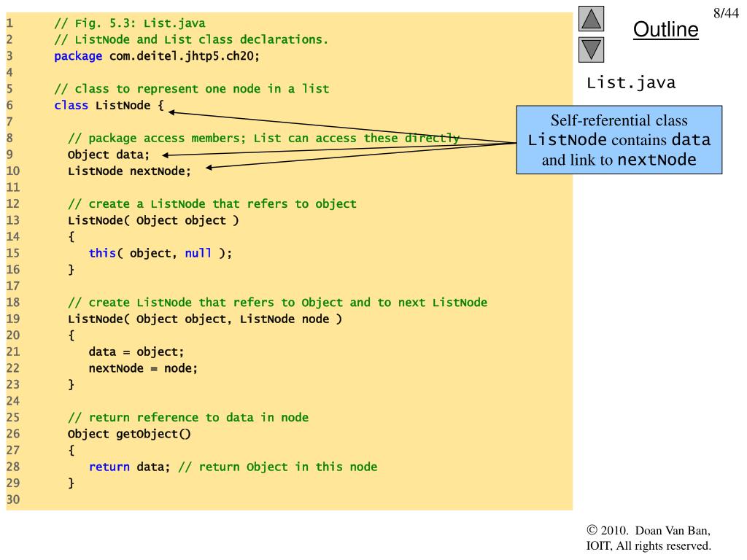Click the statement 'nextNode = node;'
747x560 pixels.
[143, 368]
